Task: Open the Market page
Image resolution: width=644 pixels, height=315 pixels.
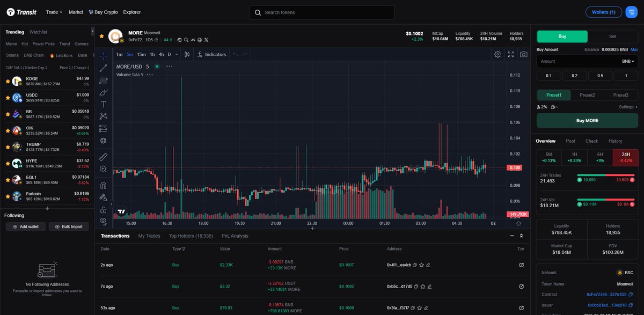Action: coord(76,12)
